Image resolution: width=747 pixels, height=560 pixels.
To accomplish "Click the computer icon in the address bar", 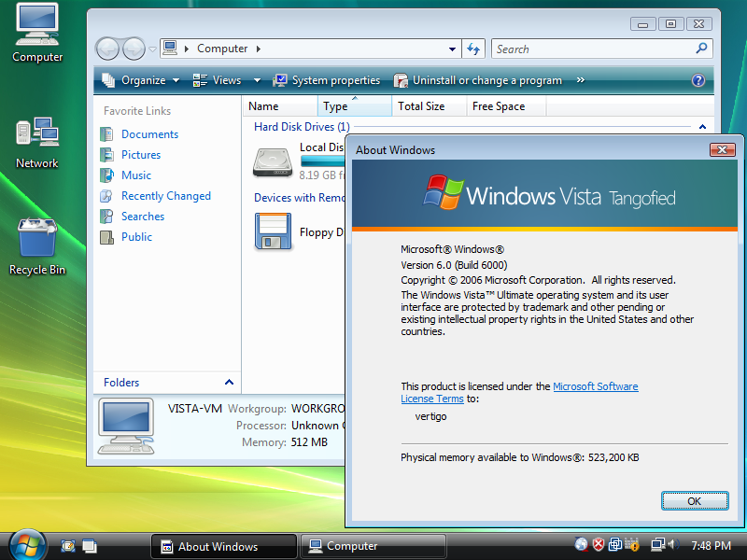I will [170, 49].
